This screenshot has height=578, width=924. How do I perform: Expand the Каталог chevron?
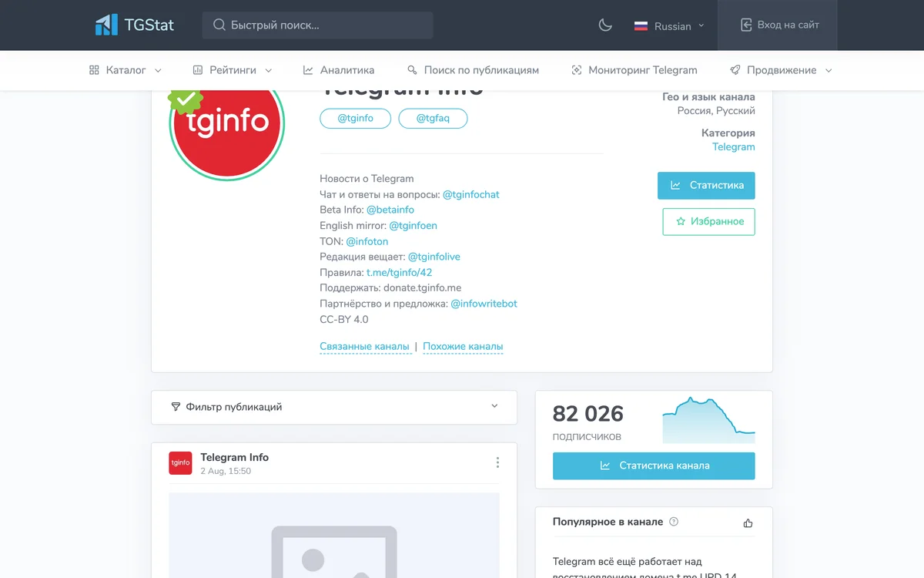(x=158, y=70)
